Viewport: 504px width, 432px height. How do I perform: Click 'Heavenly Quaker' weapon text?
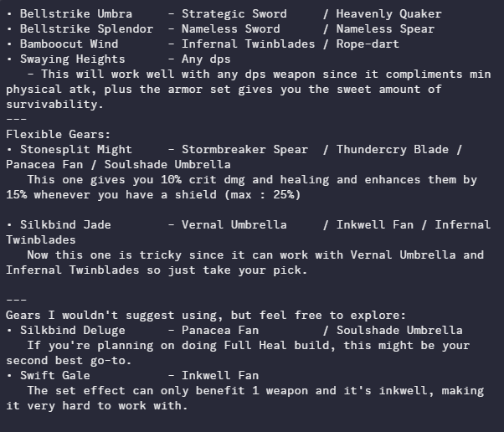pos(388,13)
